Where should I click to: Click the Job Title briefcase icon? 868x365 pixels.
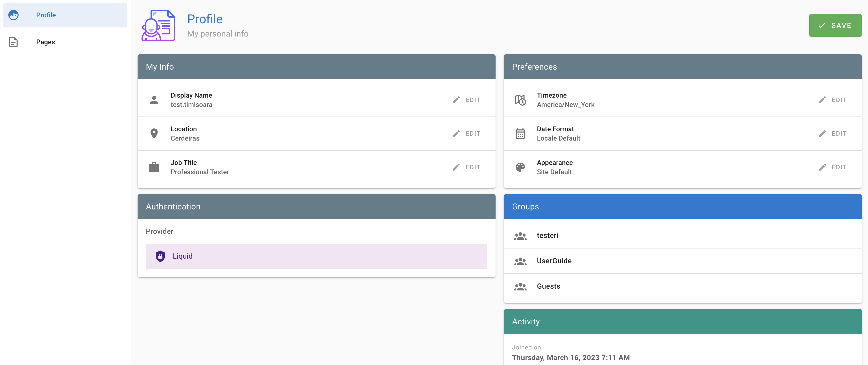tap(154, 167)
